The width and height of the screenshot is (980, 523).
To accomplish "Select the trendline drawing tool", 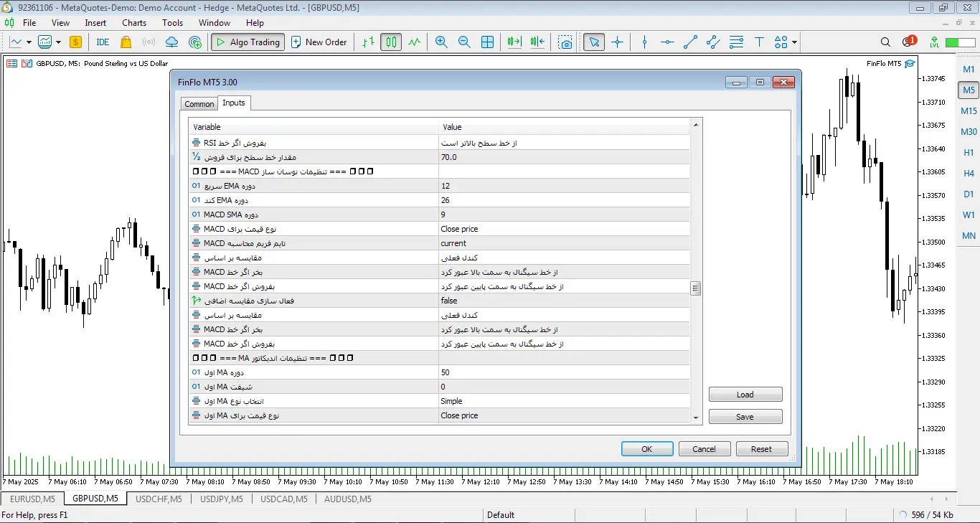I will click(x=690, y=42).
